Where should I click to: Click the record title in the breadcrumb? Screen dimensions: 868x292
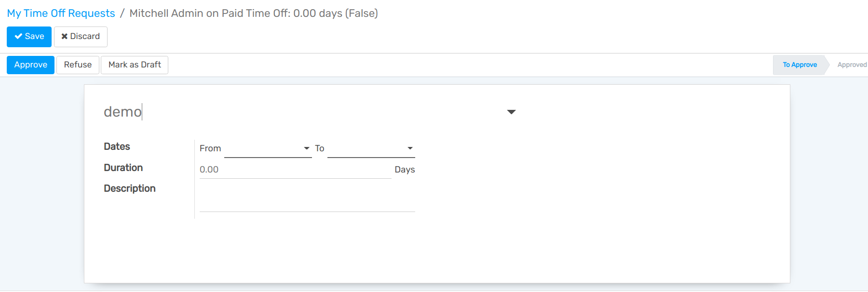click(253, 13)
